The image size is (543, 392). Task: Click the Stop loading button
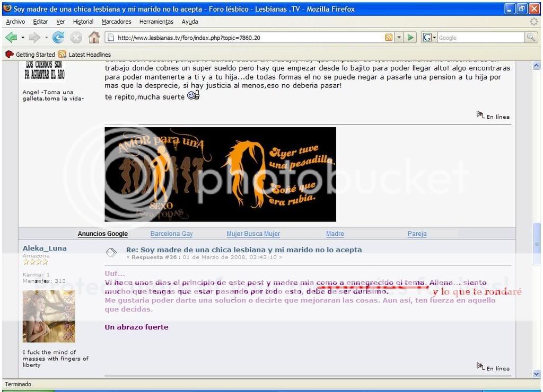pyautogui.click(x=76, y=38)
